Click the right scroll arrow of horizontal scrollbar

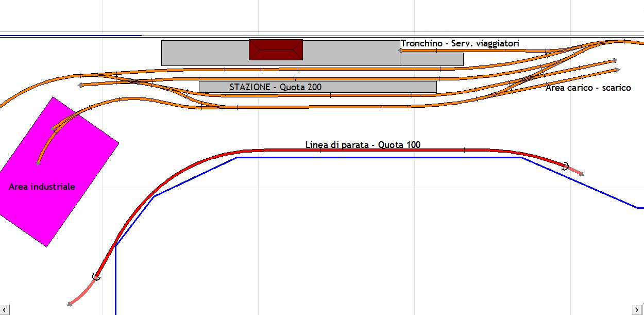tap(639, 310)
